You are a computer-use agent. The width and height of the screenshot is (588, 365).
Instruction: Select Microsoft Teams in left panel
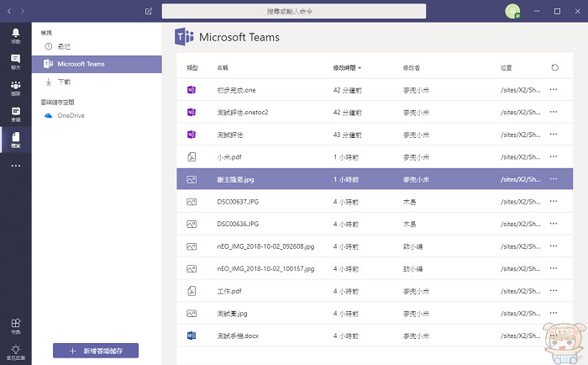pyautogui.click(x=97, y=64)
